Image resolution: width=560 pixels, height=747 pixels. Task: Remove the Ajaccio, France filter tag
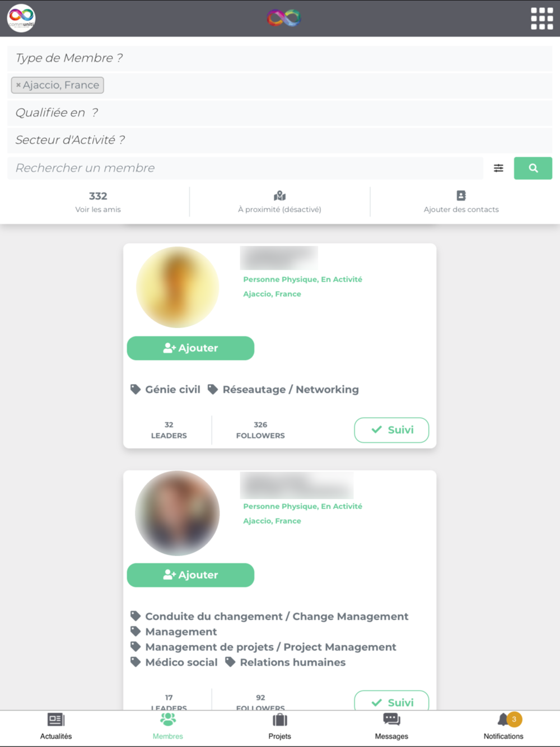[18, 85]
